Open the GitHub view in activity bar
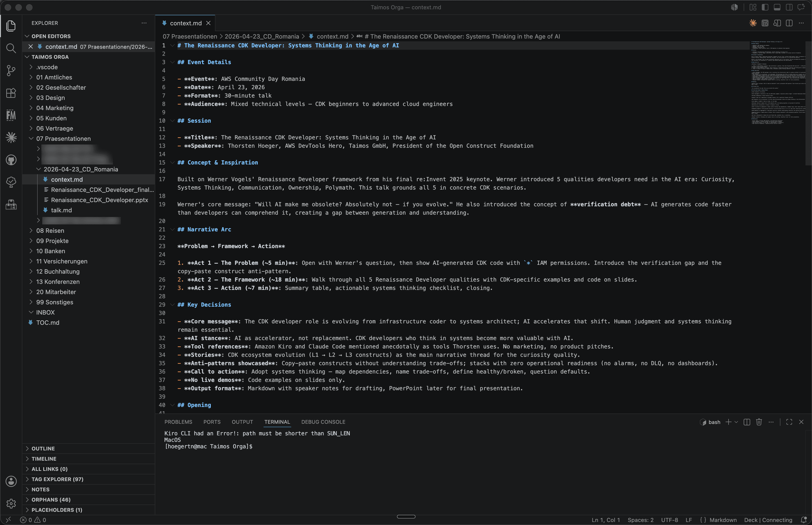The image size is (812, 525). pos(11,160)
